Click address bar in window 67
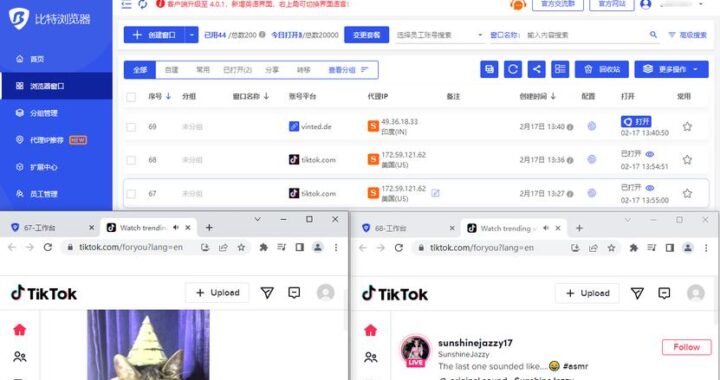 156,247
